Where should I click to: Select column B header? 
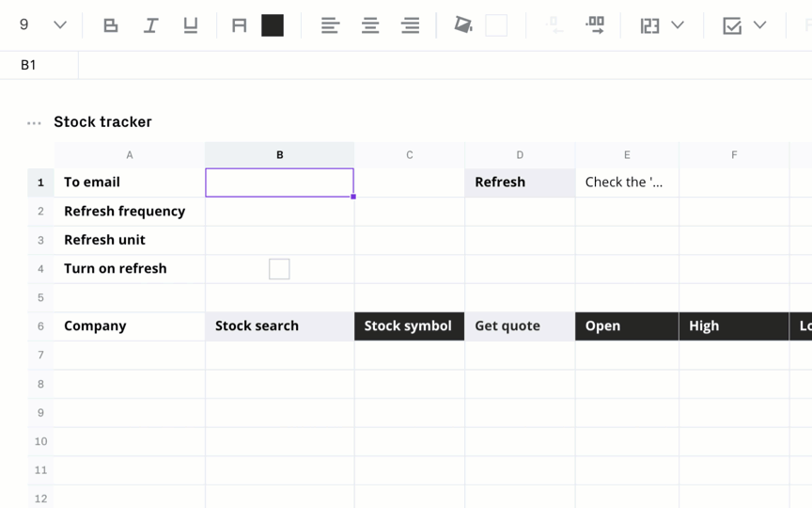tap(280, 155)
